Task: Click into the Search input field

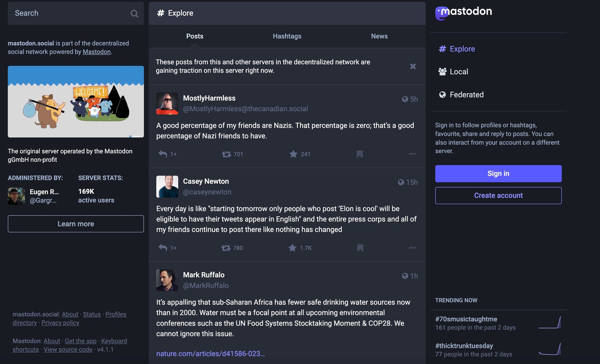Action: pyautogui.click(x=76, y=13)
